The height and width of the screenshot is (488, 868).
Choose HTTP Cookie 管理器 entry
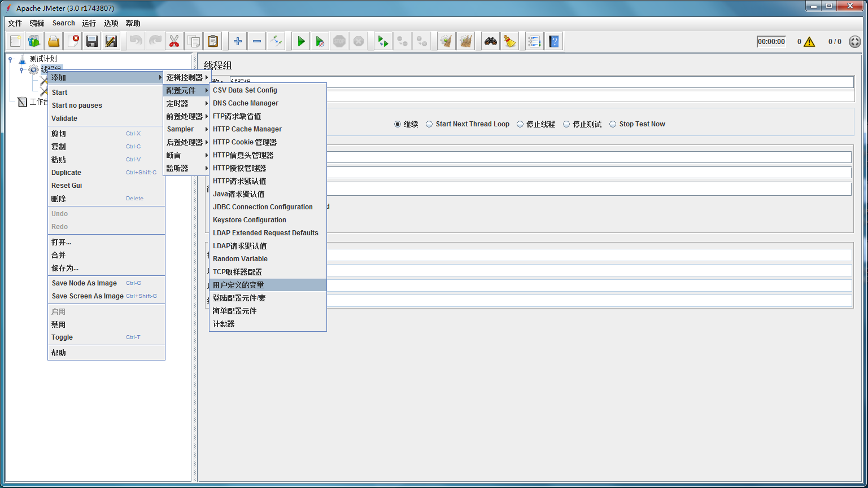tap(268, 142)
